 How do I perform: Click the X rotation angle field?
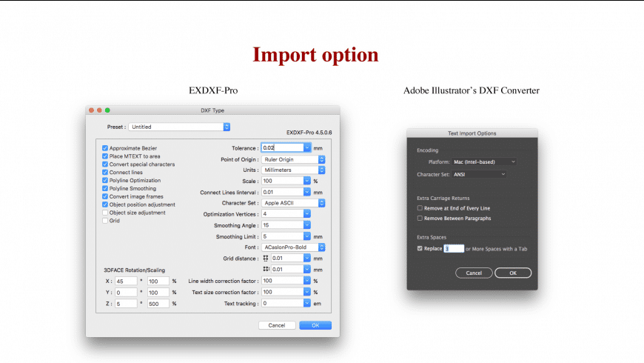[126, 282]
